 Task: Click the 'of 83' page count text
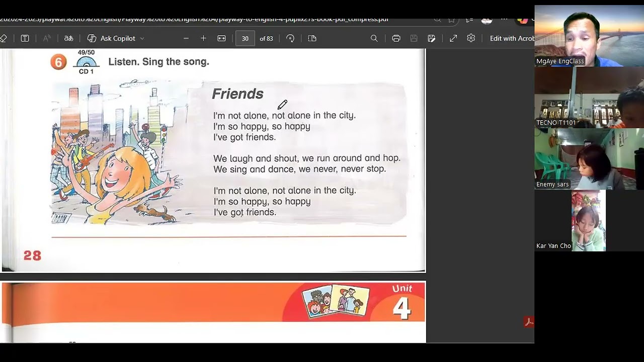pos(266,39)
